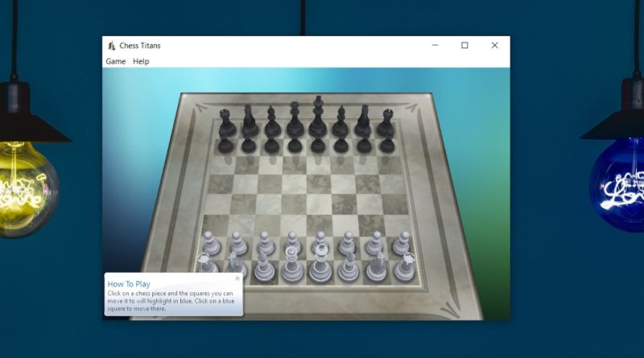Select white rook on the a-file
The image size is (644, 358).
(207, 264)
